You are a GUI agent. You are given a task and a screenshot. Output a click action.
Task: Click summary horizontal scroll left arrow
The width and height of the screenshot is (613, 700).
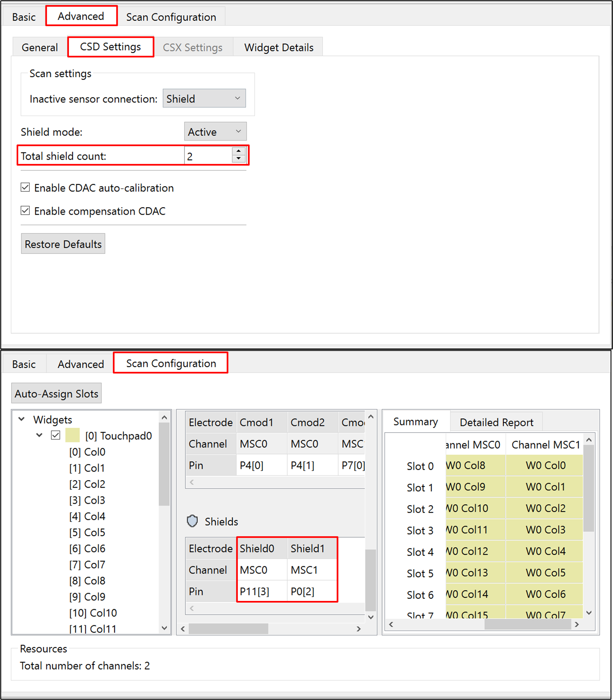[391, 624]
